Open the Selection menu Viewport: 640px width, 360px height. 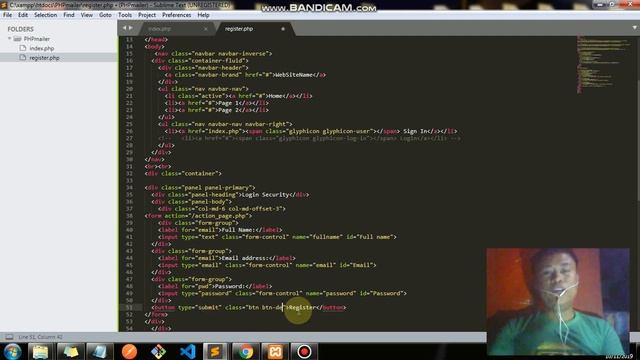[x=45, y=15]
